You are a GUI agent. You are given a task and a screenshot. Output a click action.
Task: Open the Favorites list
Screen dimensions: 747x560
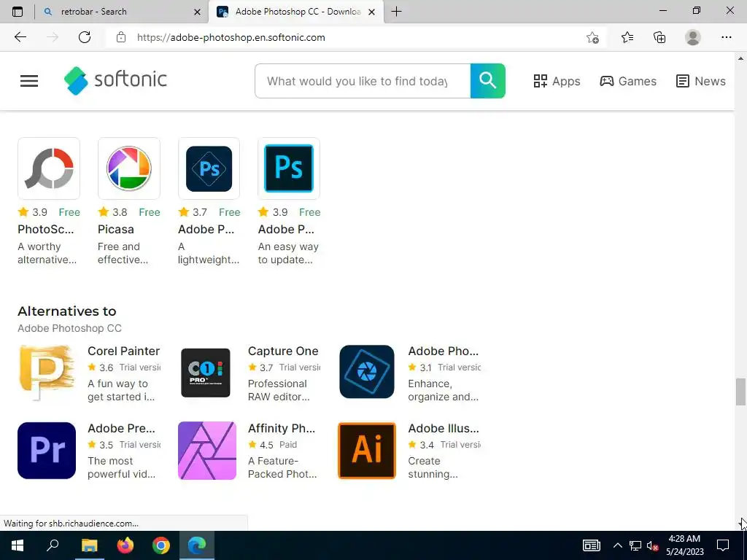(627, 37)
